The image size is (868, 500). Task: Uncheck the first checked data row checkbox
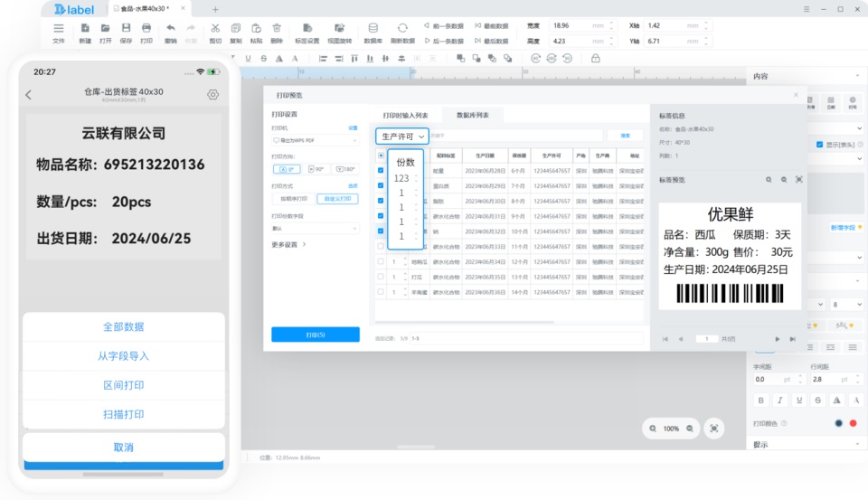(381, 171)
